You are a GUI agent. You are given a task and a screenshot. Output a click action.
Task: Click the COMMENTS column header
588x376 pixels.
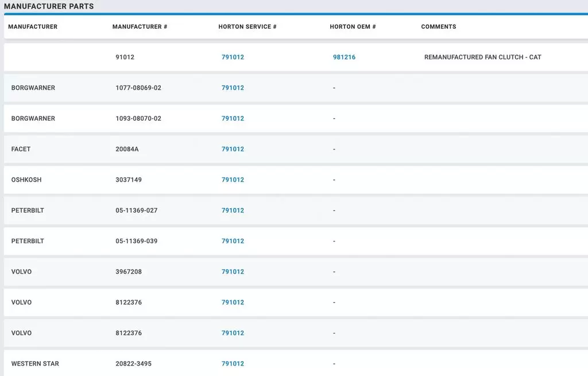coord(438,26)
